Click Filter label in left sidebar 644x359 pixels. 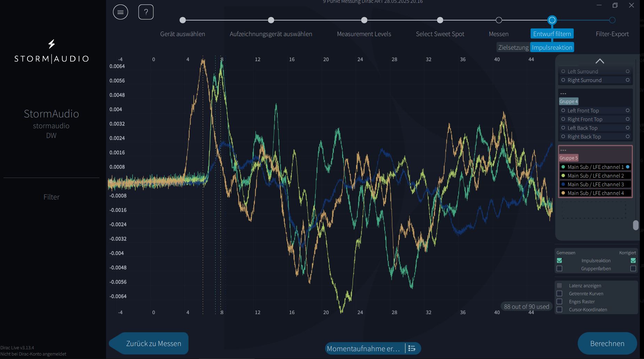pyautogui.click(x=51, y=197)
